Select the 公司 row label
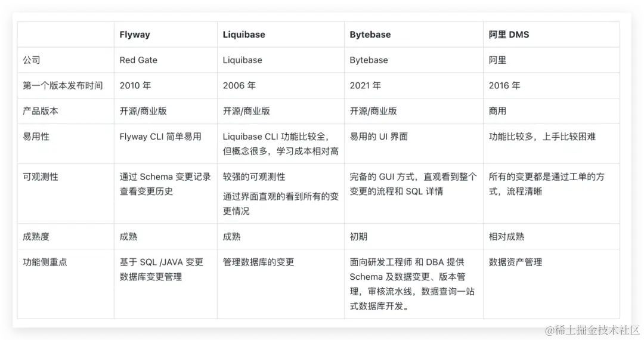 pyautogui.click(x=32, y=60)
